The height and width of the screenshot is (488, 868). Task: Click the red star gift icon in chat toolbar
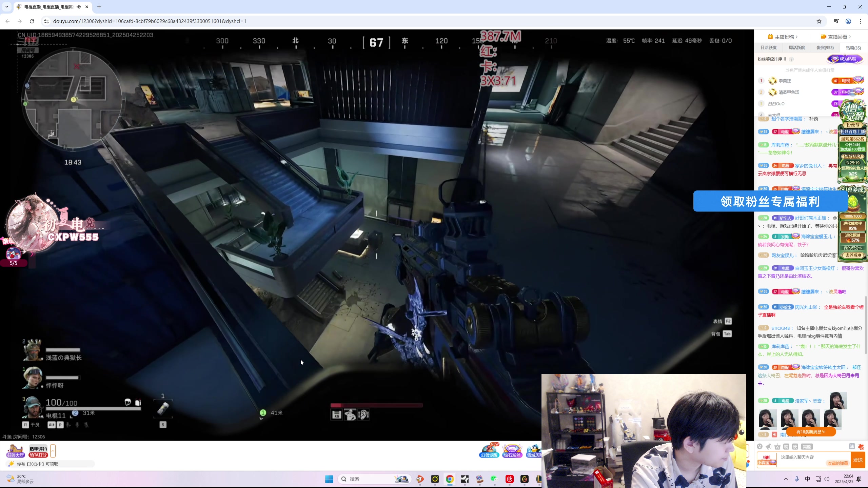861,446
